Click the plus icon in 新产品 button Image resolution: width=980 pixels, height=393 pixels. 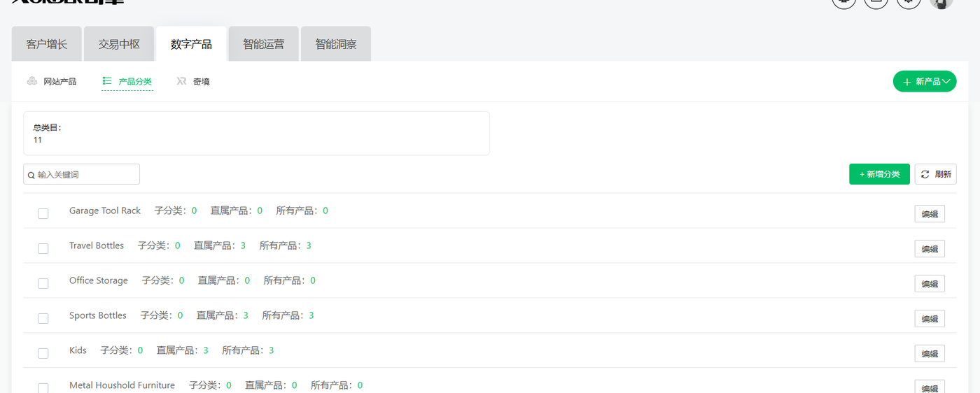[907, 82]
